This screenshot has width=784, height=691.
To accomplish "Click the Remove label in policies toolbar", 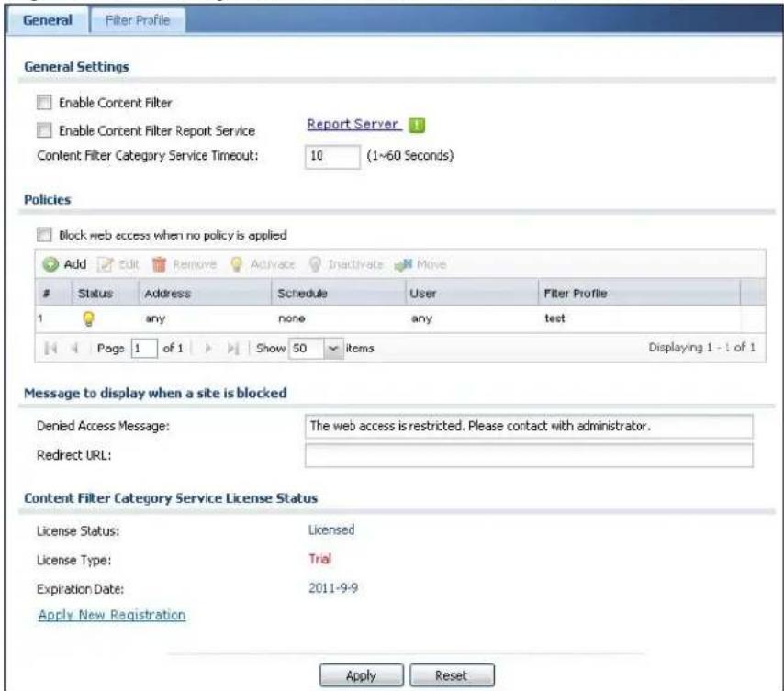I will pos(195,263).
